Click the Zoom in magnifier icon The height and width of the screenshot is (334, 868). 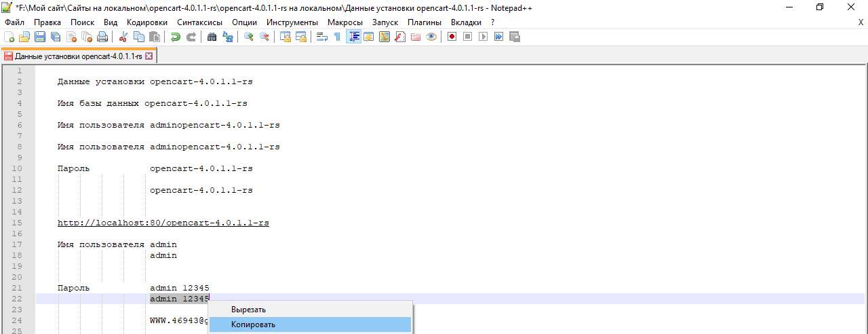249,37
